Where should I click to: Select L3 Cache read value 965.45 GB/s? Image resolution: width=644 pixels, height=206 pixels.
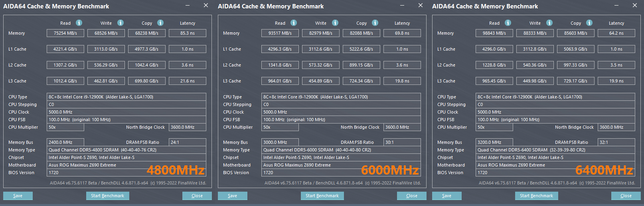pyautogui.click(x=494, y=81)
